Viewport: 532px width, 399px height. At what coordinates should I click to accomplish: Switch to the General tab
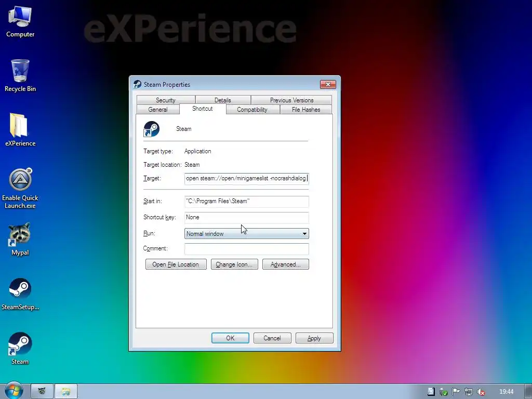(x=158, y=109)
